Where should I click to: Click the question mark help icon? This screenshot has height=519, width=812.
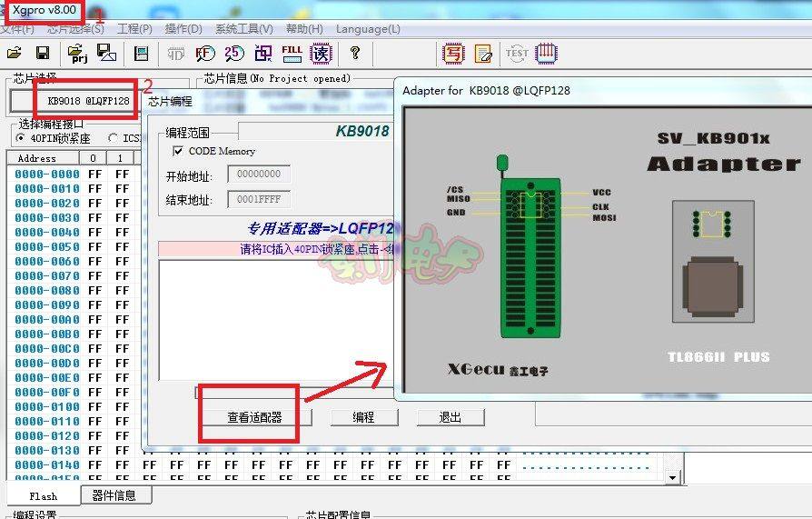point(355,53)
